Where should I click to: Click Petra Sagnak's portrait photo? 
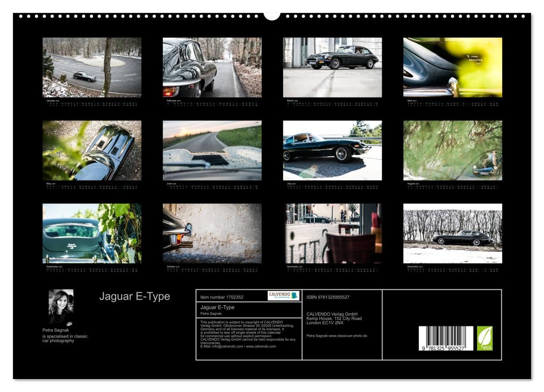61,307
